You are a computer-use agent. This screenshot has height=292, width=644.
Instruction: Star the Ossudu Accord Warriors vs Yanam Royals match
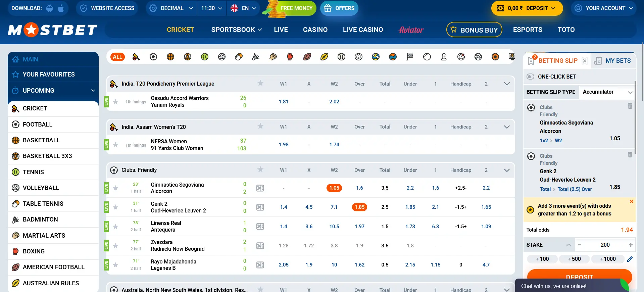point(115,102)
